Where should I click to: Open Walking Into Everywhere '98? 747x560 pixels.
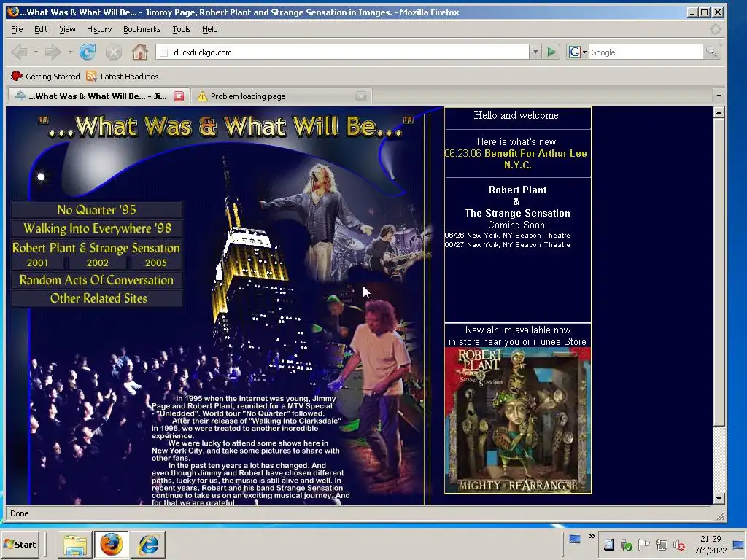(97, 228)
